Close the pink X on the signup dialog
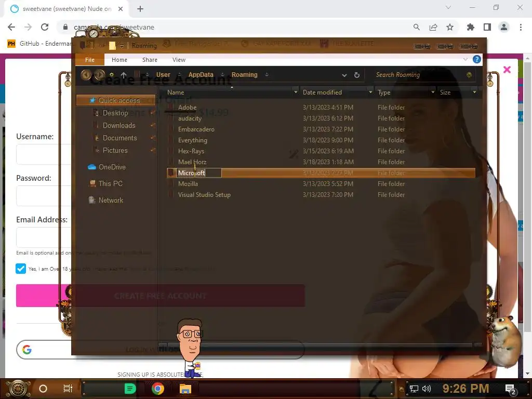The height and width of the screenshot is (399, 532). point(507,70)
